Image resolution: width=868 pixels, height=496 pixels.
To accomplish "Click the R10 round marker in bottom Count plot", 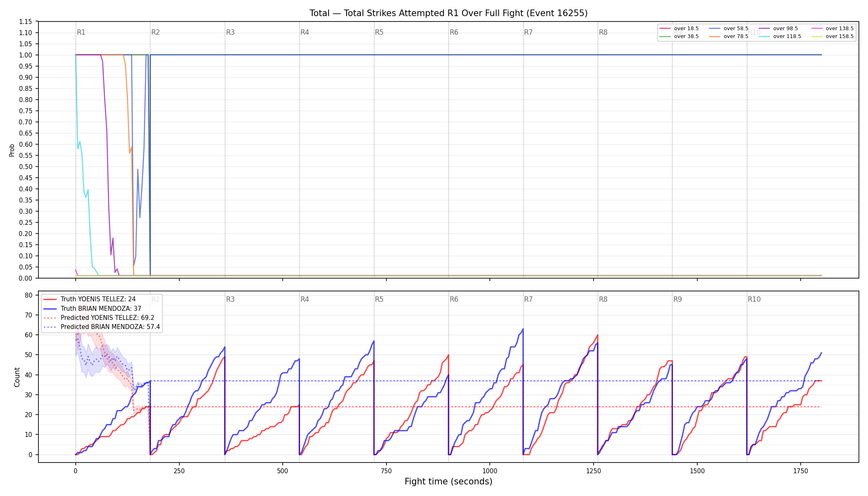I will pos(754,299).
